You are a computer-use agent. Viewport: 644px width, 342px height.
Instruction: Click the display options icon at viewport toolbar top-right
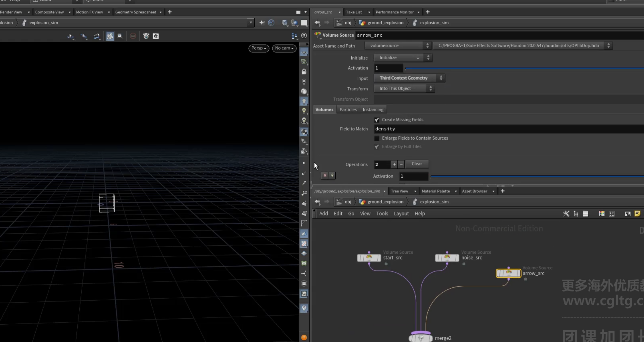[295, 36]
